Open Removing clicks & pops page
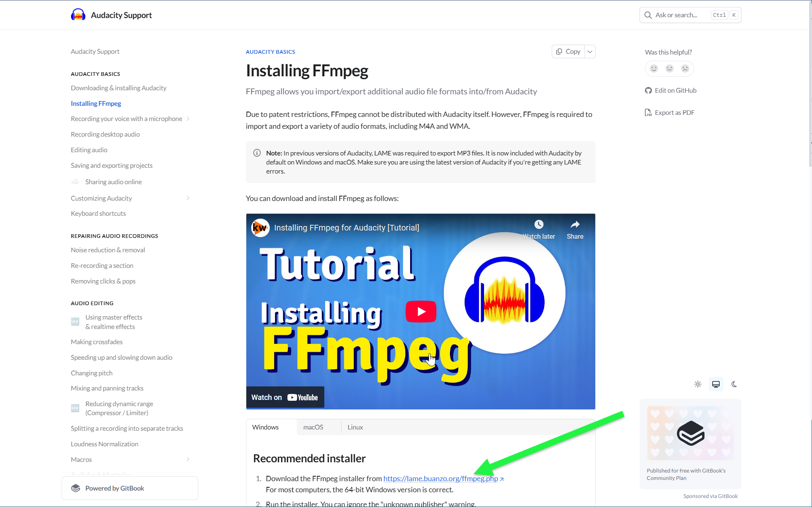Viewport: 812px width, 507px height. [x=103, y=281]
